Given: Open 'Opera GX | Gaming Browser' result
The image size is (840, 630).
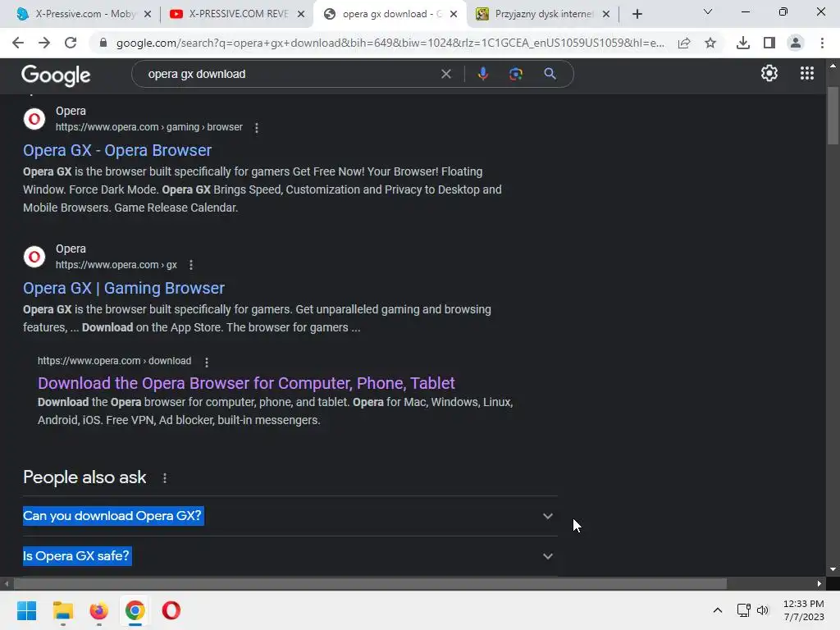Looking at the screenshot, I should pos(124,288).
